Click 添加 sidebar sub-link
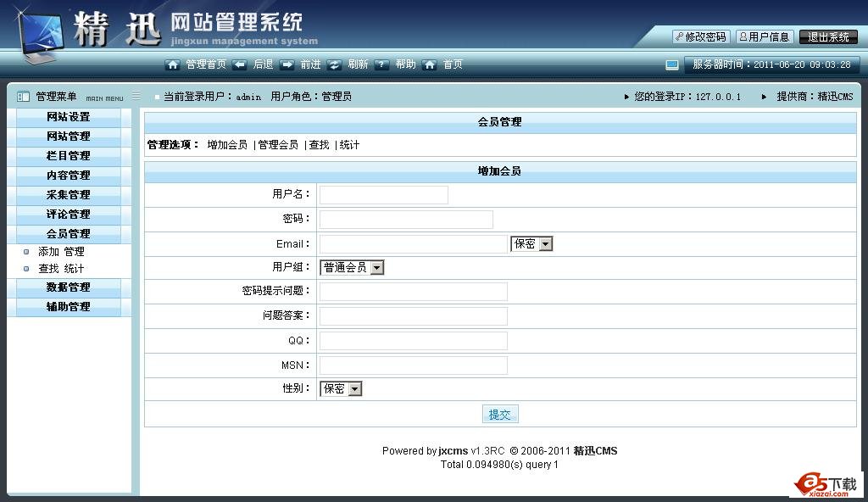868x502 pixels. click(x=48, y=252)
